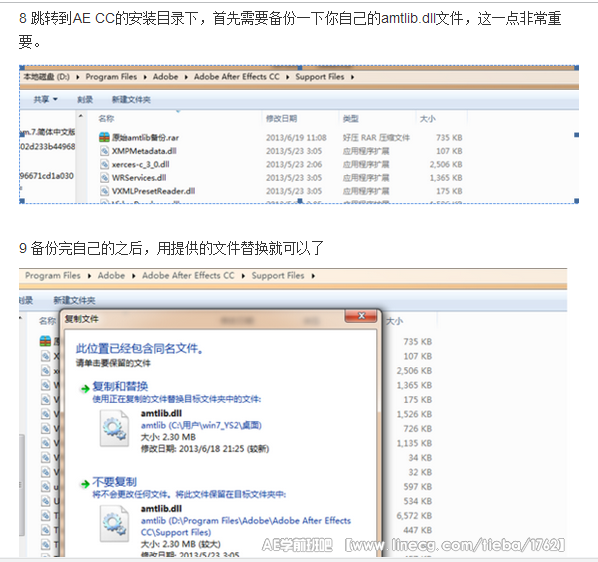Expand arrow after Adobe After Effects CC in step 8 breadcrumb
Viewport: 598px width, 562px height.
pos(287,77)
